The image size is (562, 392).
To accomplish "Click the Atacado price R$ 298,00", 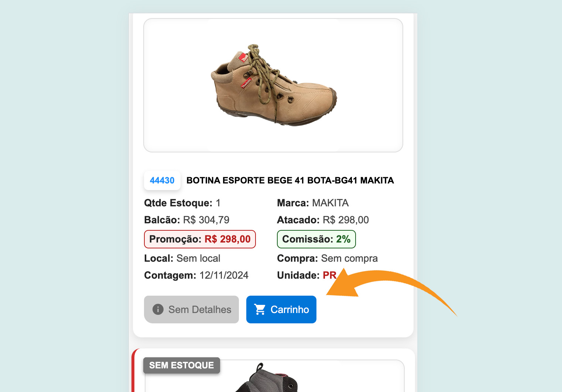I will coord(346,220).
